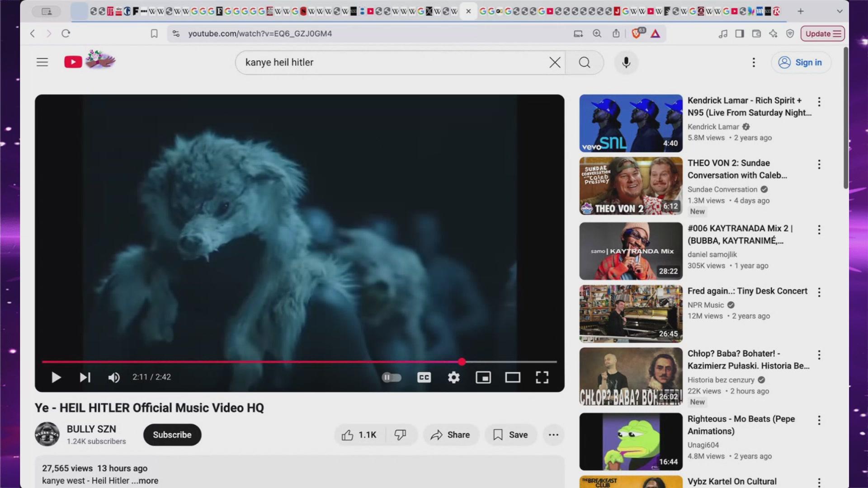Enter fullscreen mode icon
The width and height of the screenshot is (868, 488).
(542, 377)
